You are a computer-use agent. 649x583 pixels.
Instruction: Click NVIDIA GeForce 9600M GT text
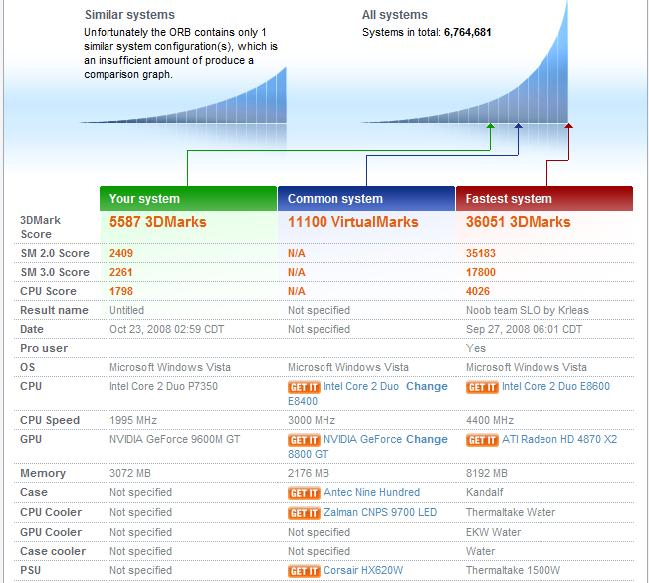point(174,439)
